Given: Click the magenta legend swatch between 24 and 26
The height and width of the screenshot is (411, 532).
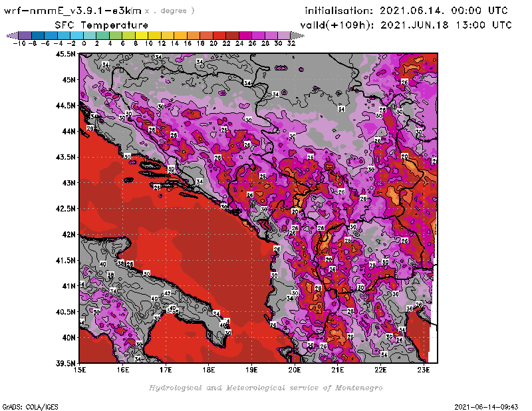Looking at the screenshot, I should click(245, 35).
